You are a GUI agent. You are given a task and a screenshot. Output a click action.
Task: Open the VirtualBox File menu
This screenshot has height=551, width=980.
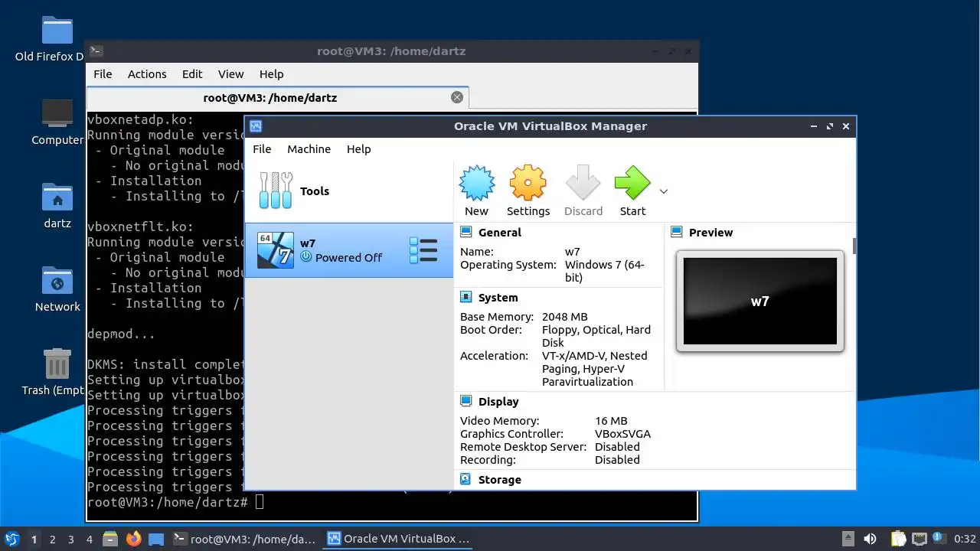click(x=262, y=149)
